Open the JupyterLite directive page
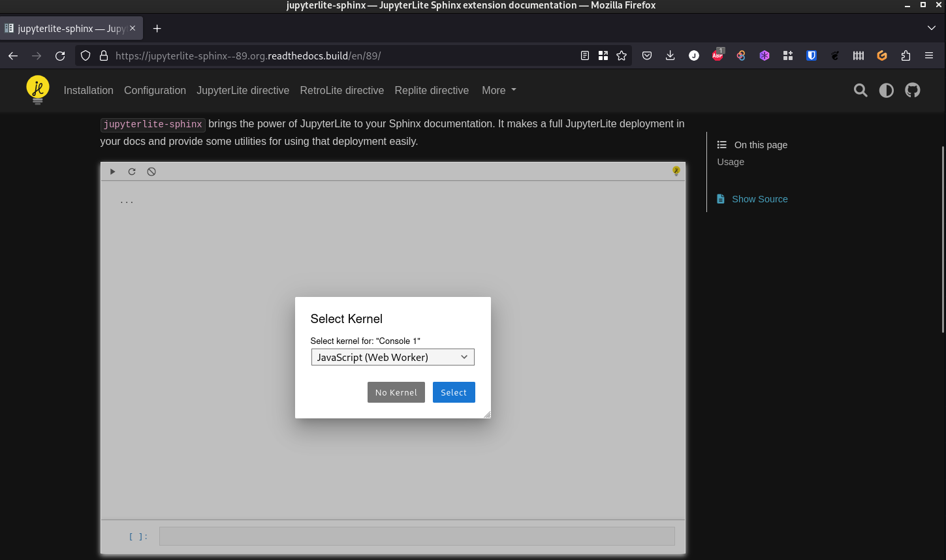 243,90
